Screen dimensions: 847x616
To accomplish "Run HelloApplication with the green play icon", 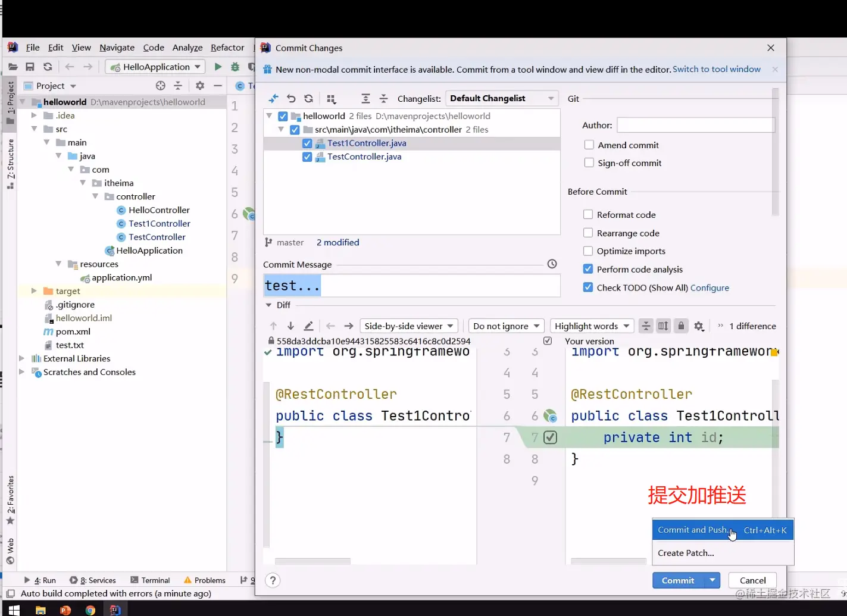I will pyautogui.click(x=218, y=67).
